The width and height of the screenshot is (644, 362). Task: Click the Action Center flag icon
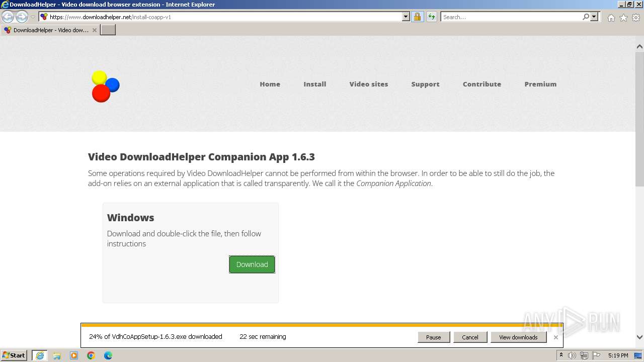click(596, 355)
